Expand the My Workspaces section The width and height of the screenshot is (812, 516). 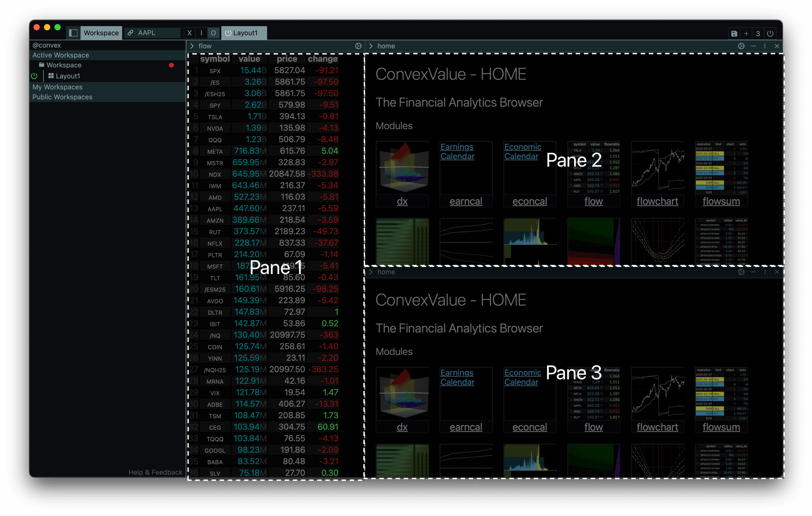(x=108, y=87)
